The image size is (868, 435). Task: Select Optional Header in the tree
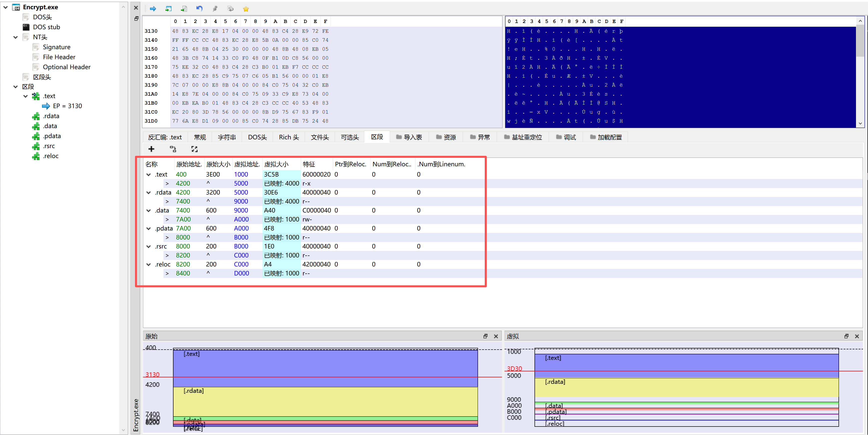(66, 67)
